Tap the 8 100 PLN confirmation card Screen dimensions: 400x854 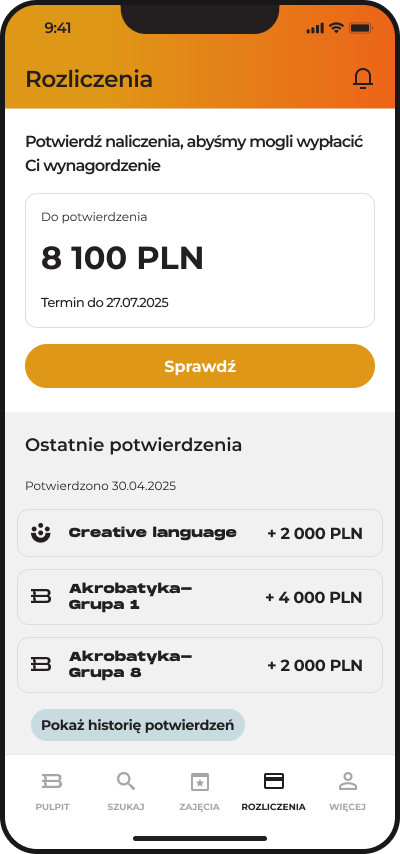pos(200,260)
